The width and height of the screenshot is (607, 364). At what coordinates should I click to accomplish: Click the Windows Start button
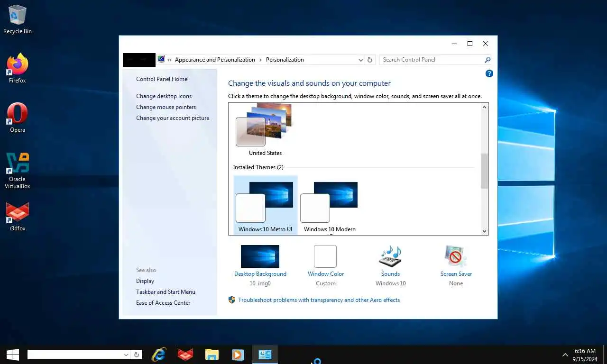[12, 355]
